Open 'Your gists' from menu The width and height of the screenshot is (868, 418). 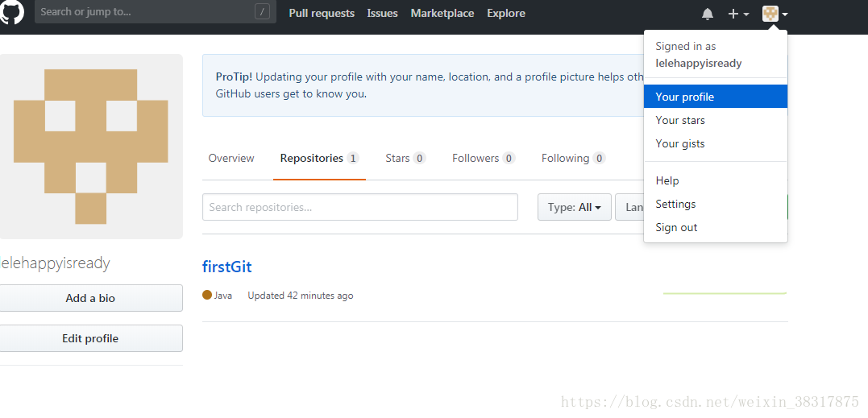coord(715,143)
